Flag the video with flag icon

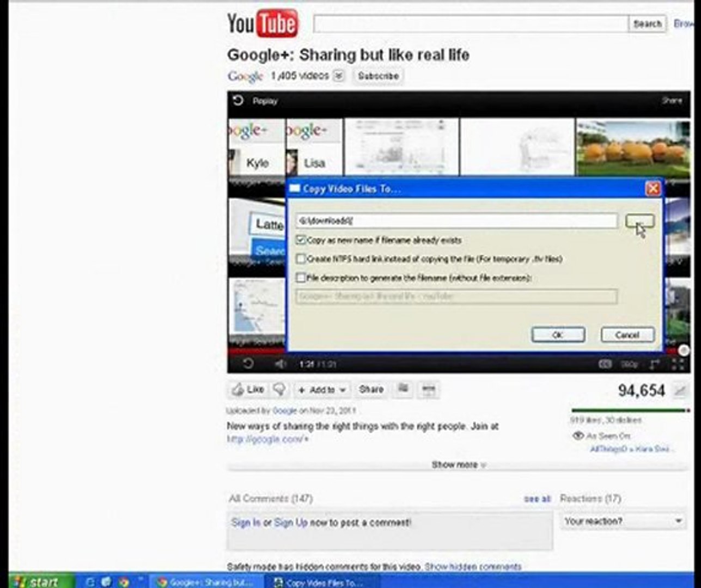[x=403, y=389]
